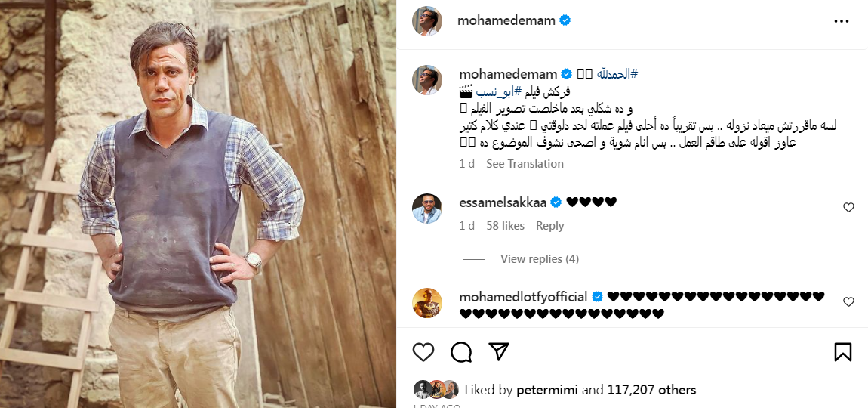
Task: Reply to essamelsakkaa's comment
Action: [549, 226]
